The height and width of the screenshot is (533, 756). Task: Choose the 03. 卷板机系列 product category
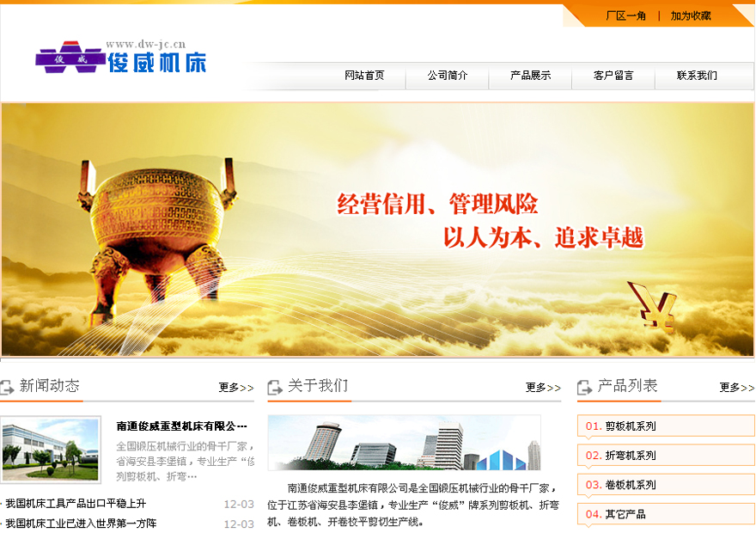coord(631,485)
